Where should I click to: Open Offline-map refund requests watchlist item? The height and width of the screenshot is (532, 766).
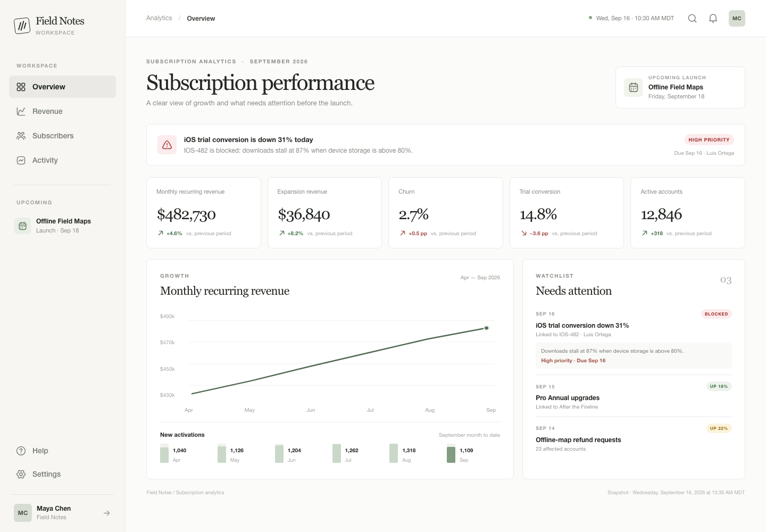pyautogui.click(x=634, y=439)
